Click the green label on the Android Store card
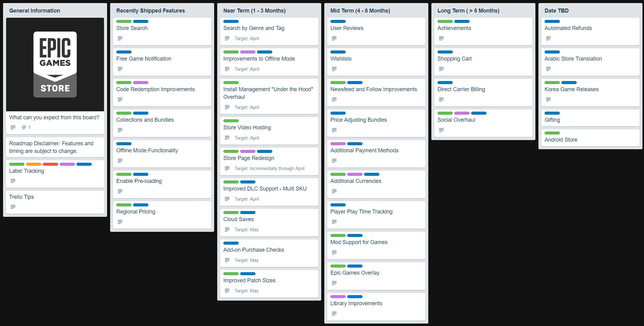This screenshot has height=326, width=644. pos(552,133)
